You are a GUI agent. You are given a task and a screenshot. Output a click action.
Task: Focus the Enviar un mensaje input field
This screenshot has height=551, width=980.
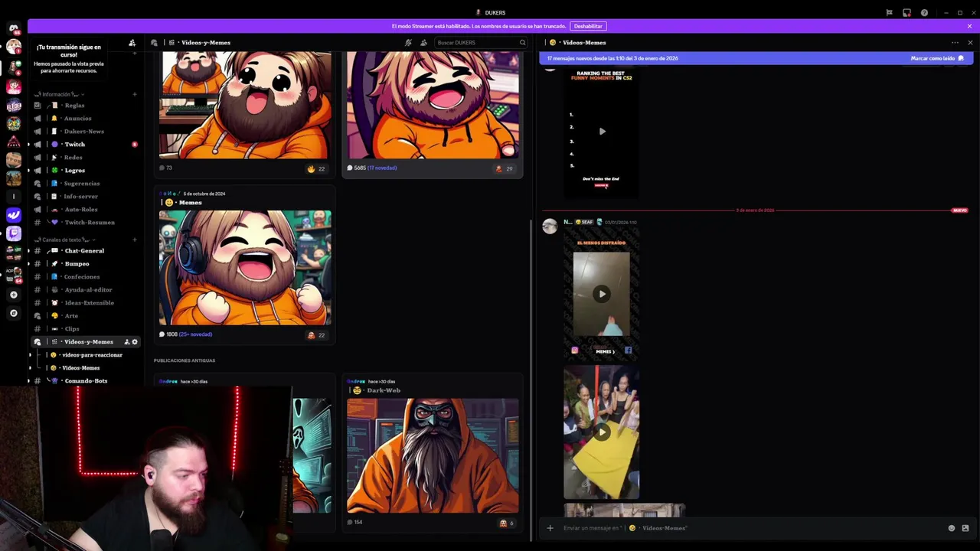(750, 528)
